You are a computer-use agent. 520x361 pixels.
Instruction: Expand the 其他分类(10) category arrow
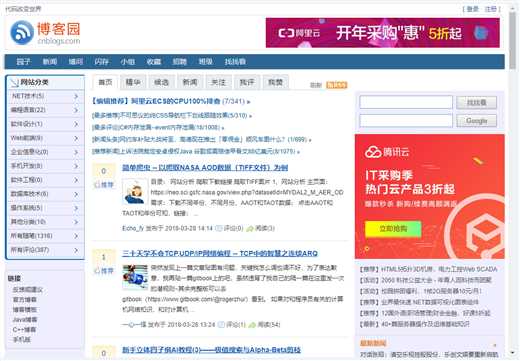76,222
